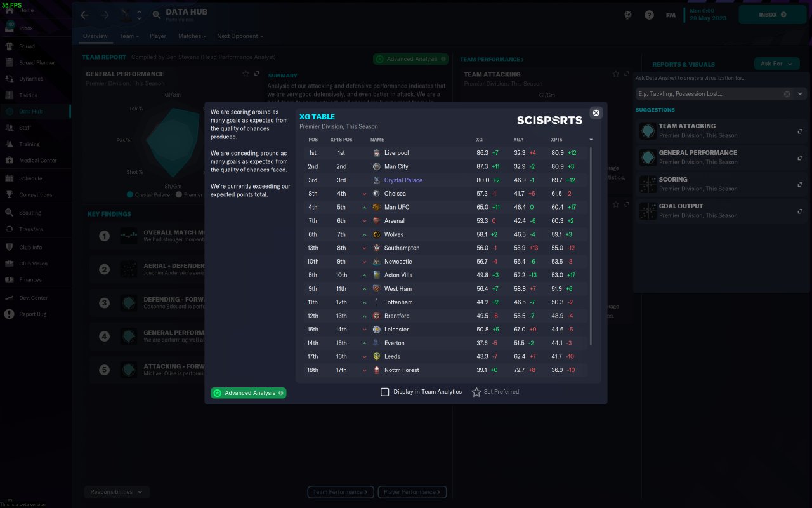812x508 pixels.
Task: Open Home from the sidebar
Action: coord(27,10)
